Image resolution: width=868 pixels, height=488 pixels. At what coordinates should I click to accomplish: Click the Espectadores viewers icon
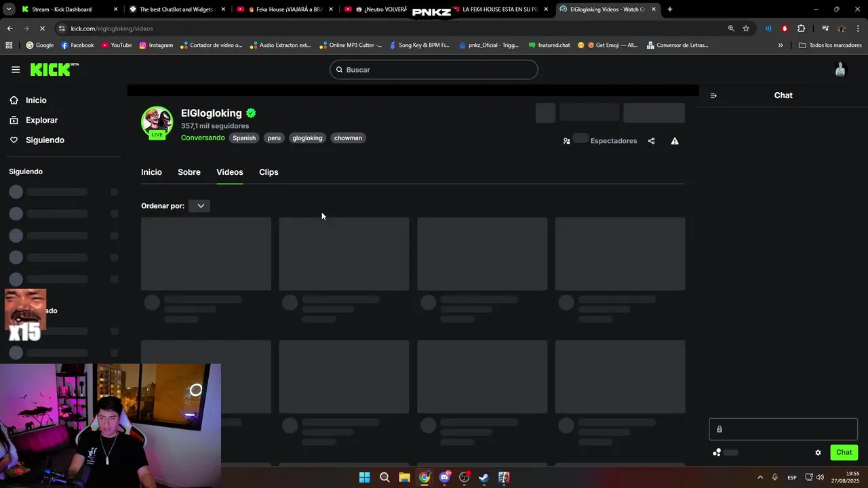click(x=566, y=141)
